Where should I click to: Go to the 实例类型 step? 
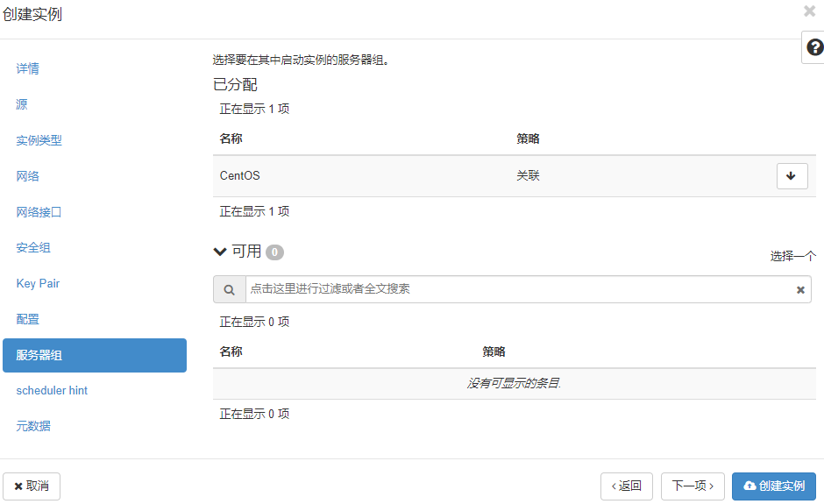[x=39, y=140]
